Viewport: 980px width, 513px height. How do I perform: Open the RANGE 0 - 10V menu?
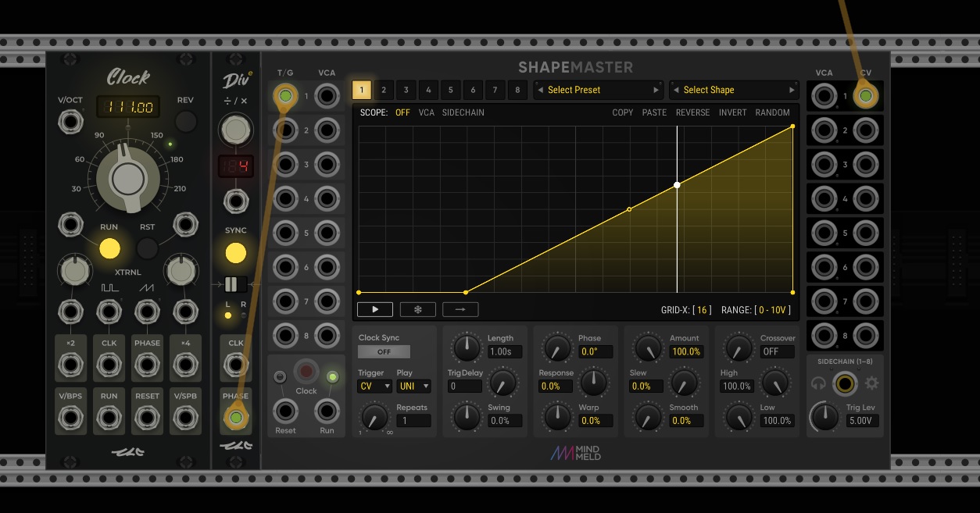click(773, 310)
